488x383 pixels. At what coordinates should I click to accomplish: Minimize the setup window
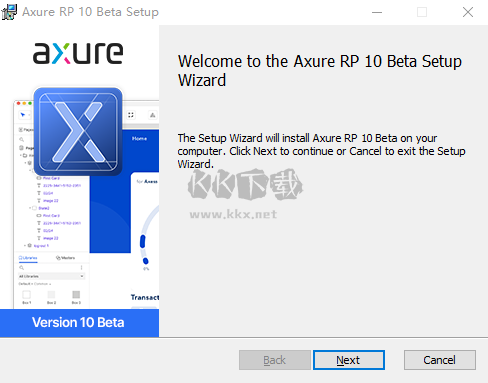coord(377,12)
